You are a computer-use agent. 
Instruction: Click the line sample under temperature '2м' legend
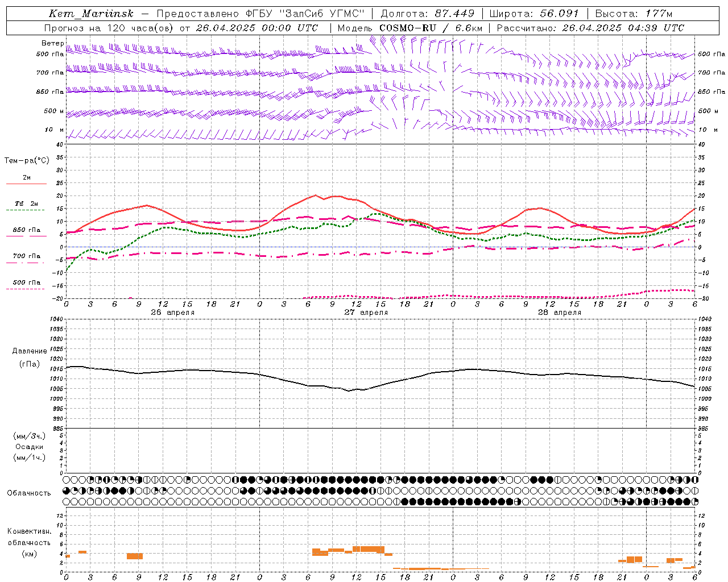click(x=26, y=184)
